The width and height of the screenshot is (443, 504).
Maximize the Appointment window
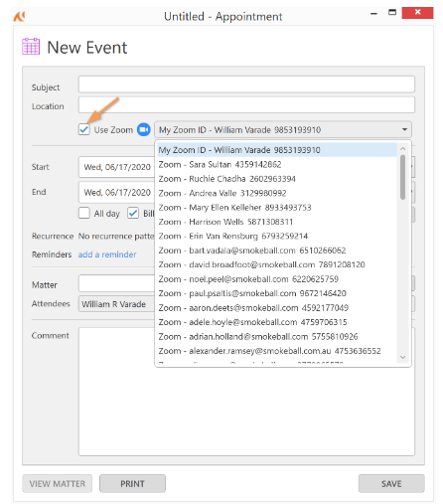pyautogui.click(x=392, y=13)
